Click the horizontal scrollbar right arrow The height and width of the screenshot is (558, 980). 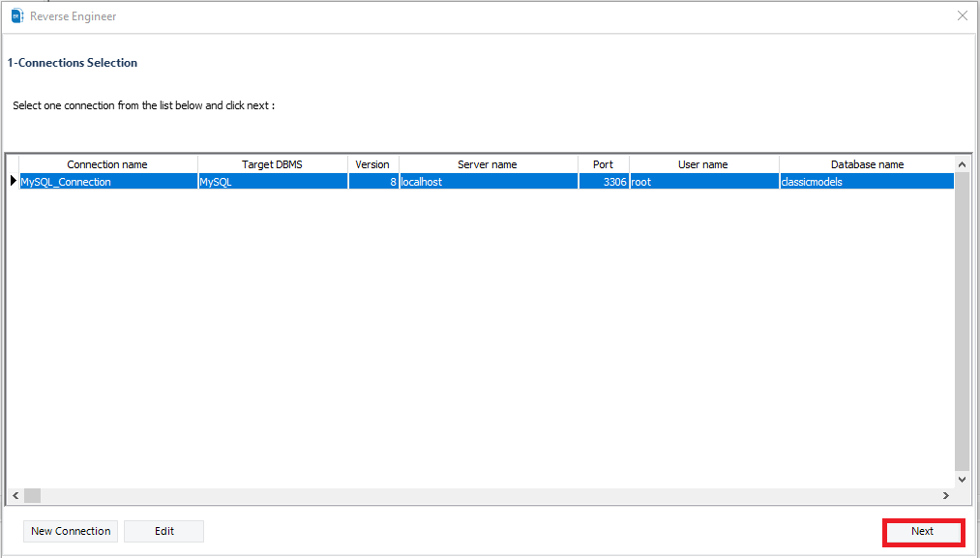click(946, 495)
